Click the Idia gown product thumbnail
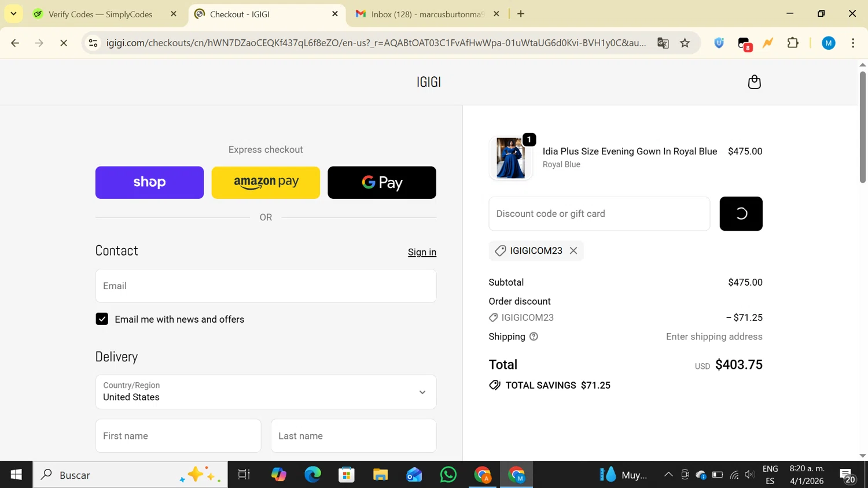 click(511, 158)
